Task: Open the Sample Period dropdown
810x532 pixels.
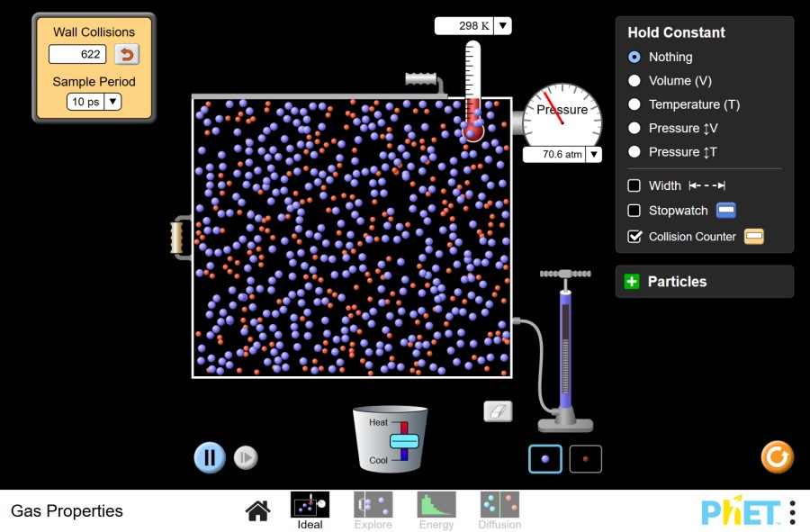Action: pyautogui.click(x=112, y=102)
